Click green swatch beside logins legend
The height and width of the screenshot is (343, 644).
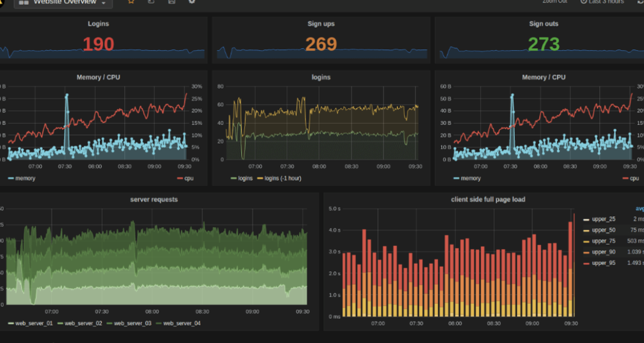(234, 179)
